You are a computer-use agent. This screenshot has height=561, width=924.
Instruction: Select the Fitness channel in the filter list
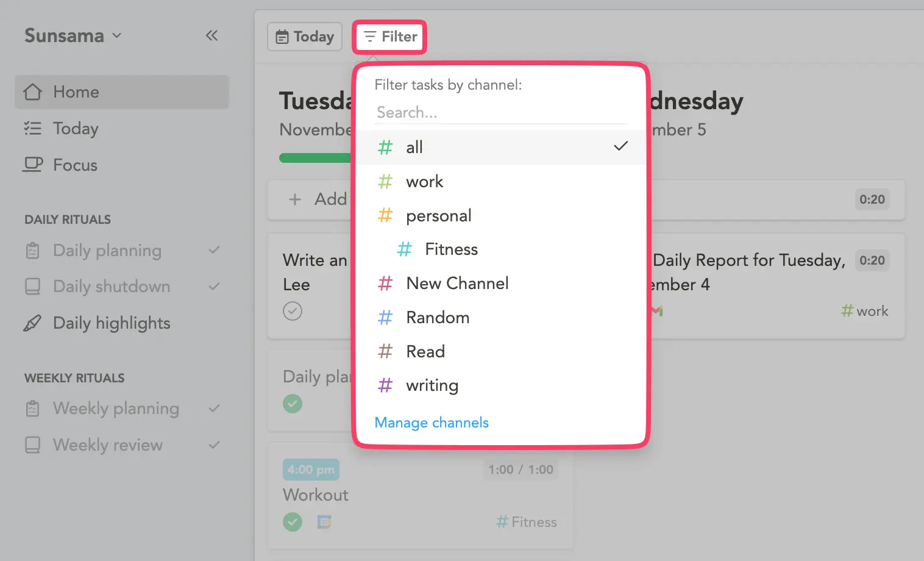451,249
